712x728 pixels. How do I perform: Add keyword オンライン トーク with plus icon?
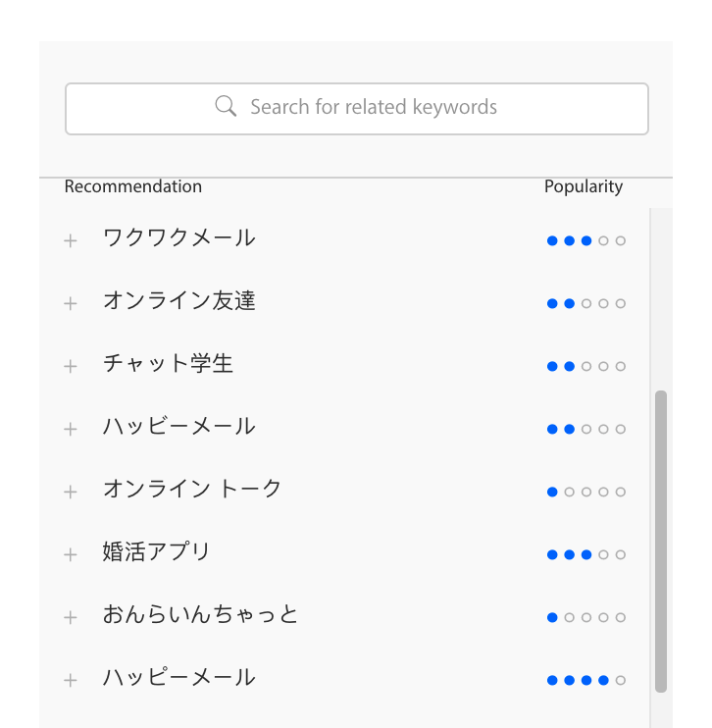click(x=71, y=492)
